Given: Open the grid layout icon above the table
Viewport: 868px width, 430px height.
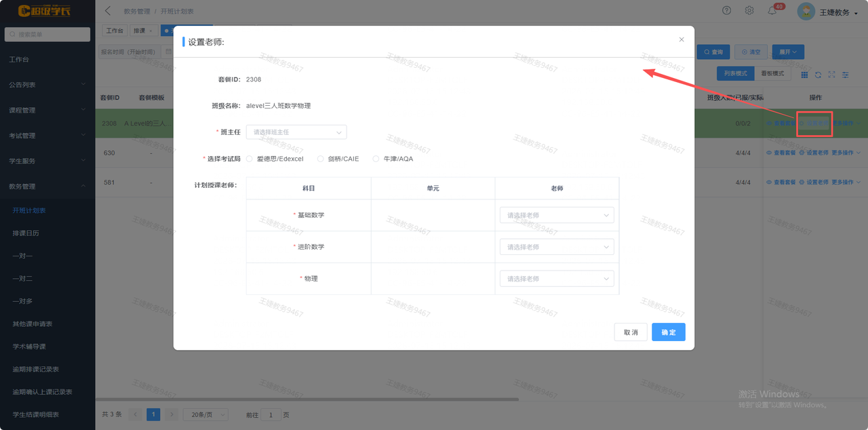Looking at the screenshot, I should click(805, 75).
